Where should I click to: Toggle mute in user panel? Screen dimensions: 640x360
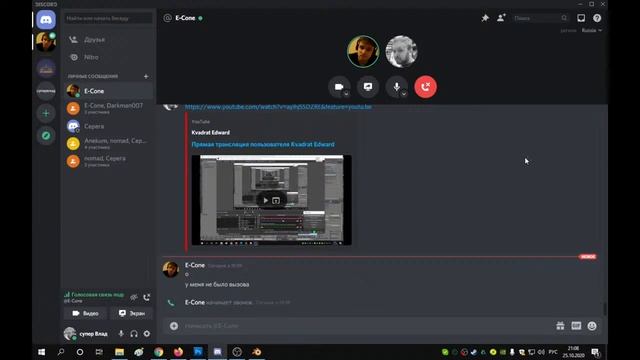point(121,333)
